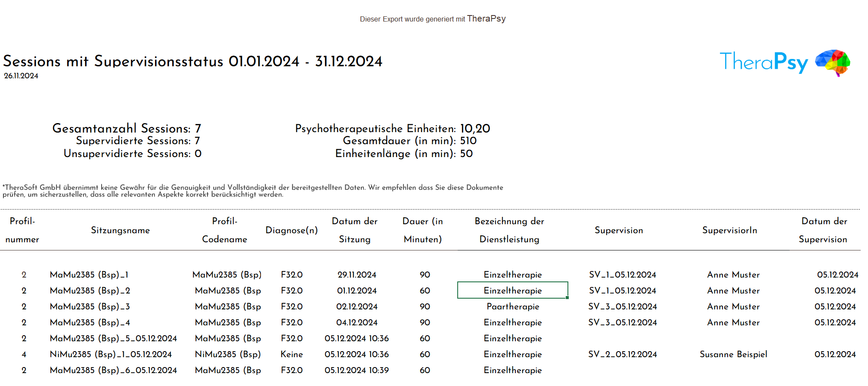This screenshot has width=868, height=386.
Task: Click the 'Profil-Codename' column header
Action: click(x=225, y=230)
